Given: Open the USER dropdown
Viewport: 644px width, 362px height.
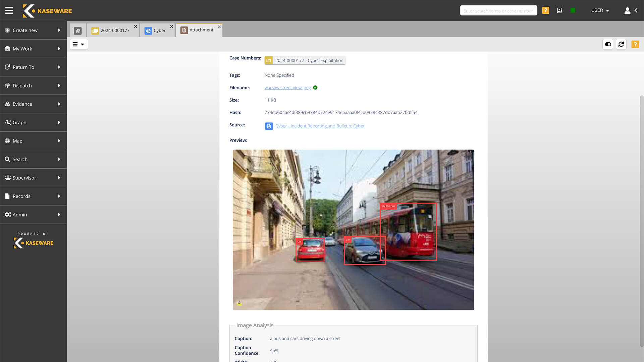Looking at the screenshot, I should pyautogui.click(x=600, y=10).
